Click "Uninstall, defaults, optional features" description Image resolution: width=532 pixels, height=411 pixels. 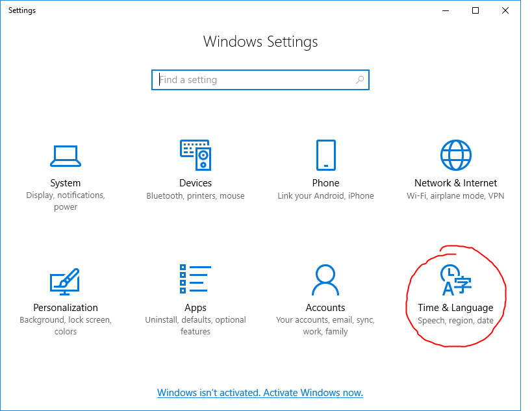pyautogui.click(x=196, y=325)
